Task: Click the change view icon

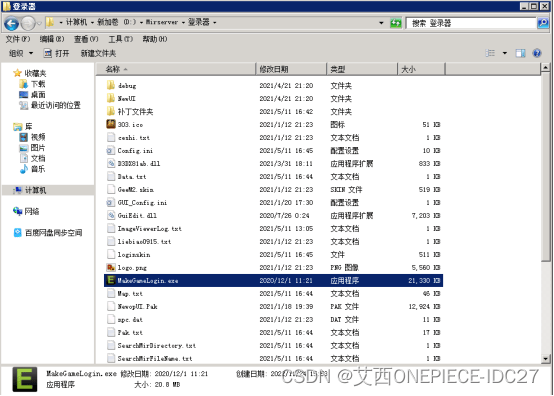Action: (x=490, y=53)
